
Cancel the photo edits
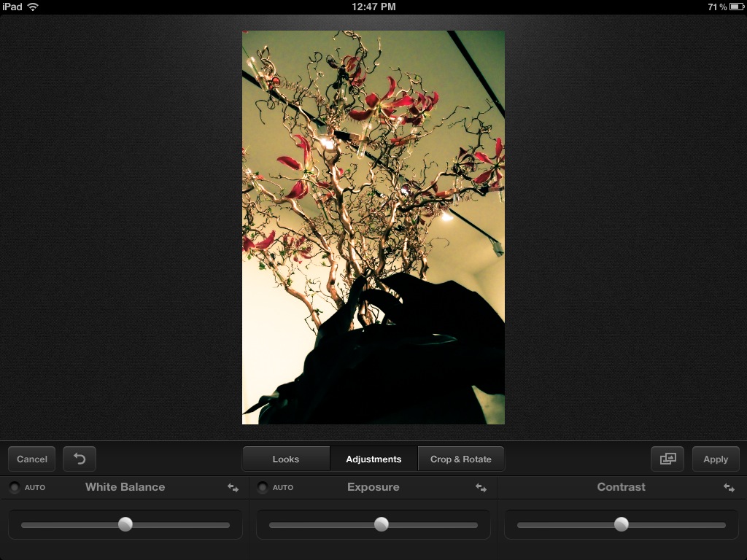pyautogui.click(x=31, y=459)
